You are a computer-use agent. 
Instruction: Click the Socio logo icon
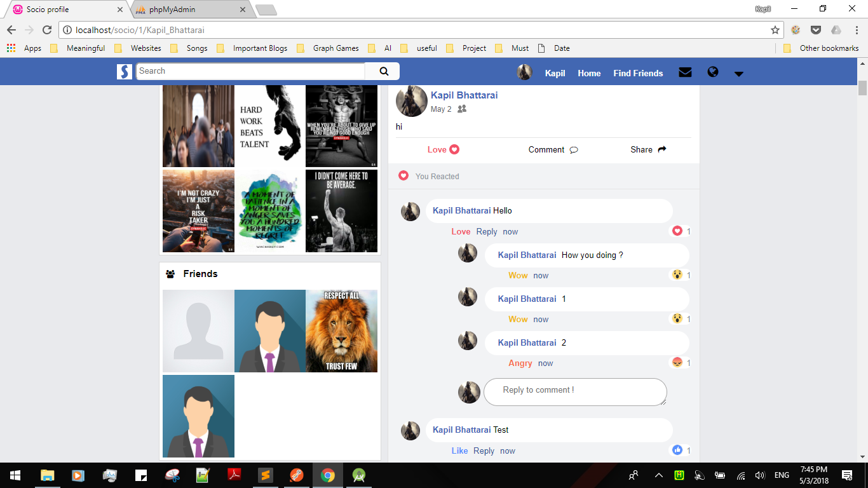click(x=124, y=71)
